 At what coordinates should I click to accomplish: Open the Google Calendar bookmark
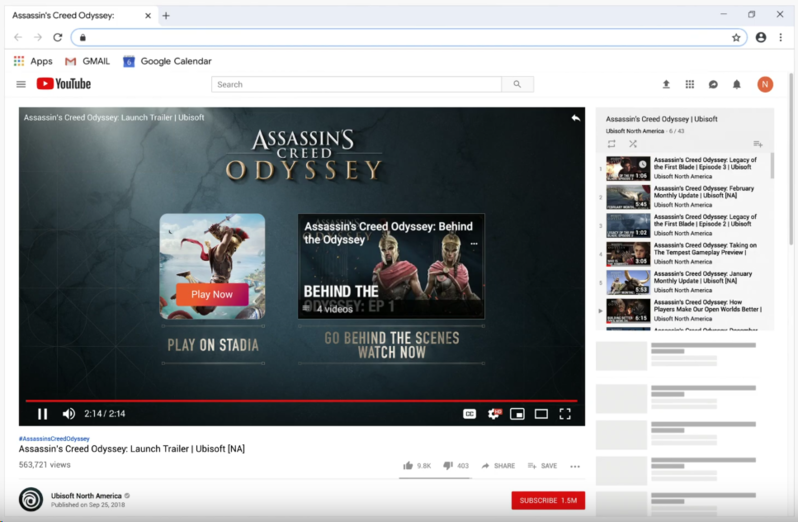[167, 61]
